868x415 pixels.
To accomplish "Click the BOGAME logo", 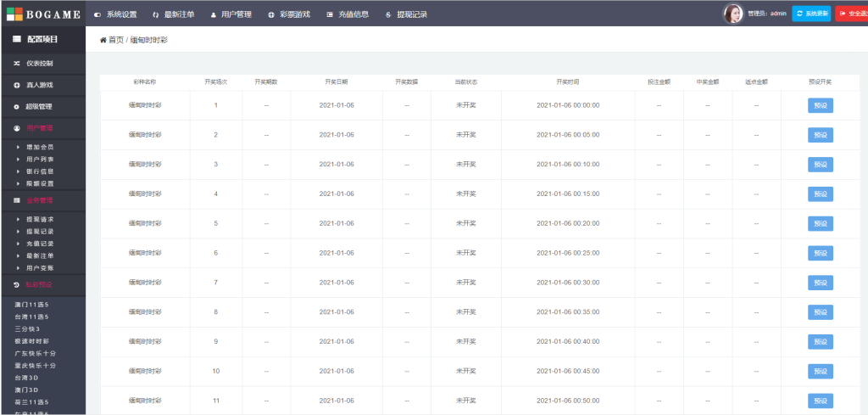I will click(x=42, y=14).
